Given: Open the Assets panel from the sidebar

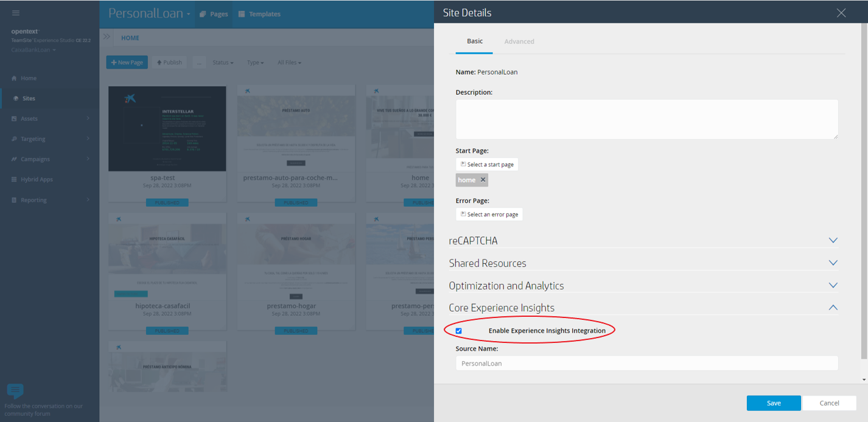Looking at the screenshot, I should (29, 118).
